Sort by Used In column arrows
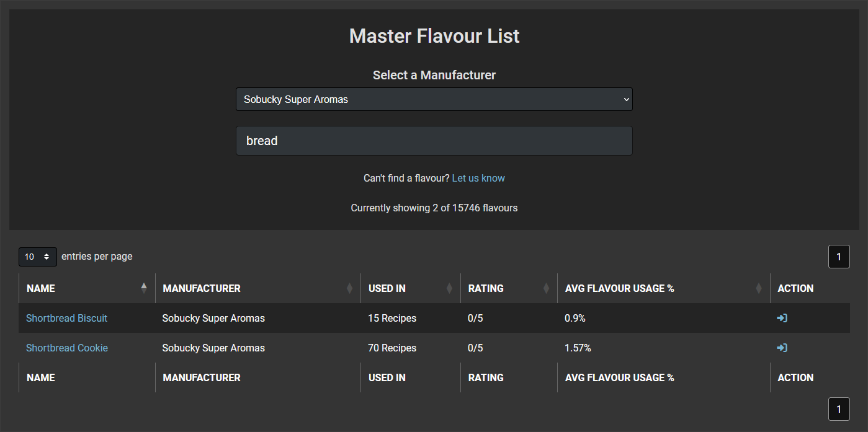 449,288
